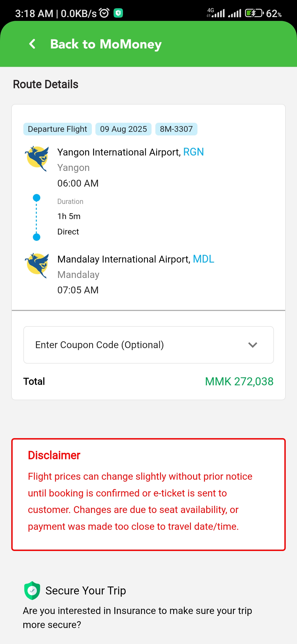The width and height of the screenshot is (297, 644).
Task: Tap the airline logo beside Yangon airport
Action: coord(37,158)
